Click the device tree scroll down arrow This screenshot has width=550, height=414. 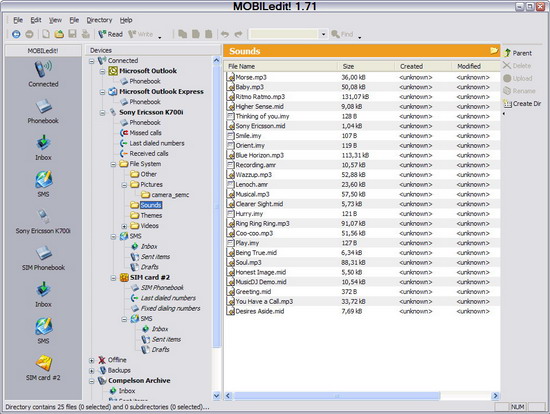tap(216, 396)
